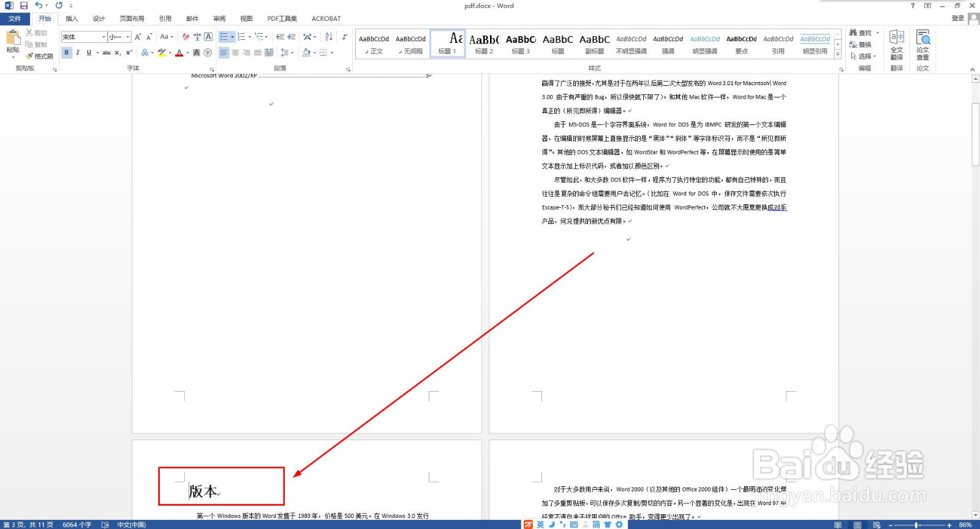Expand the Select (选择) dropdown
This screenshot has height=529, width=980.
[x=864, y=56]
